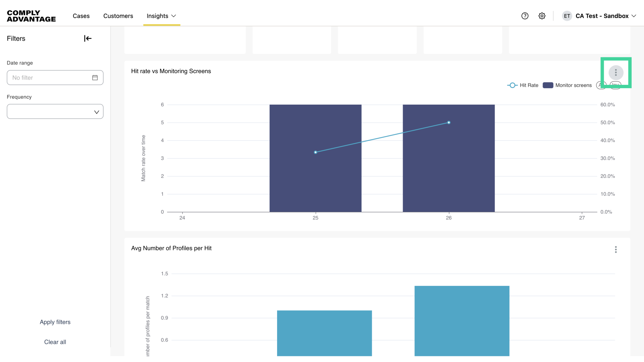
Task: Collapse the Filters panel
Action: (87, 38)
